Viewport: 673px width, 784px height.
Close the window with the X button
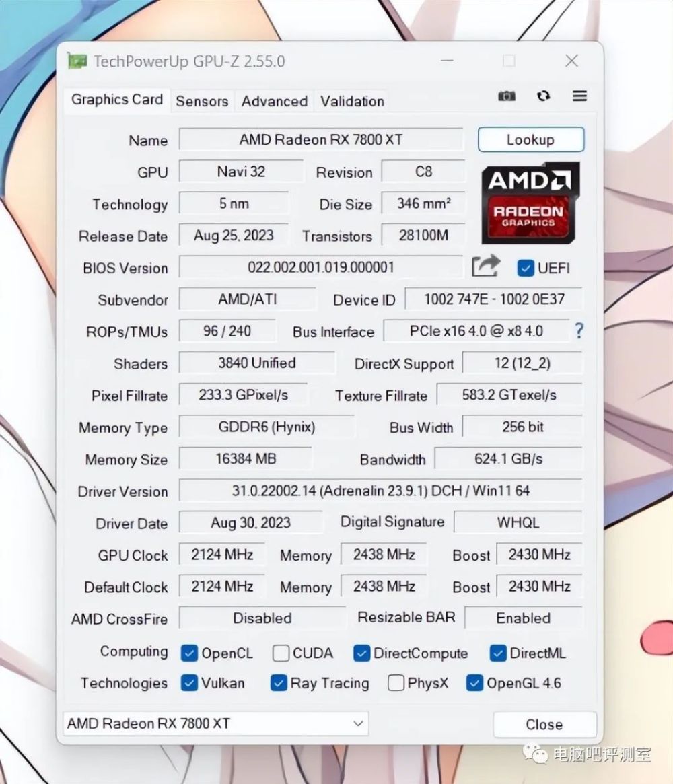(x=571, y=61)
